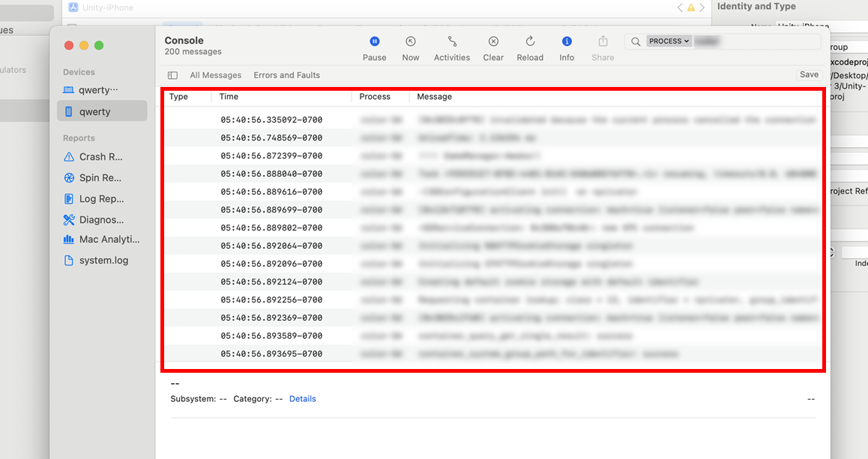Screen dimensions: 868x459
Task: Toggle the sidebar layout icon
Action: (172, 75)
